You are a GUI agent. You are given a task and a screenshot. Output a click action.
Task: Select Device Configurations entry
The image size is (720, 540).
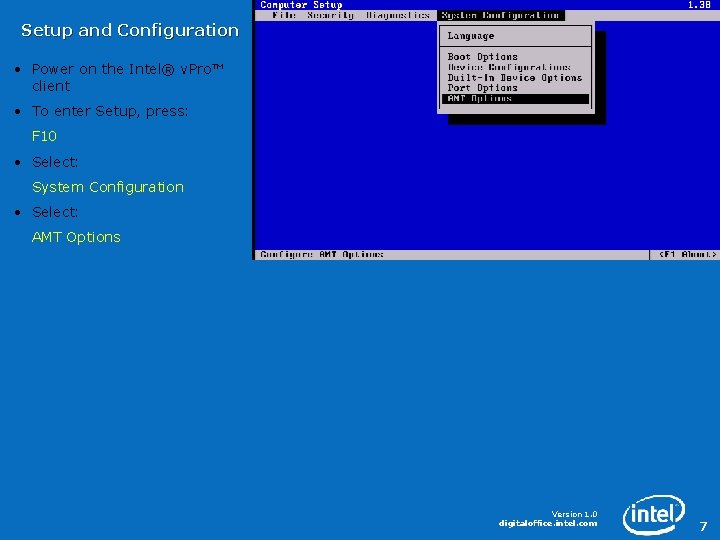[509, 67]
